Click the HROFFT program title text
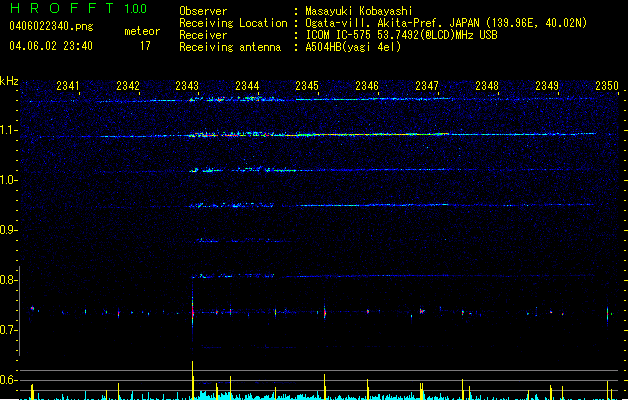This screenshot has height=400, width=629. [x=62, y=8]
